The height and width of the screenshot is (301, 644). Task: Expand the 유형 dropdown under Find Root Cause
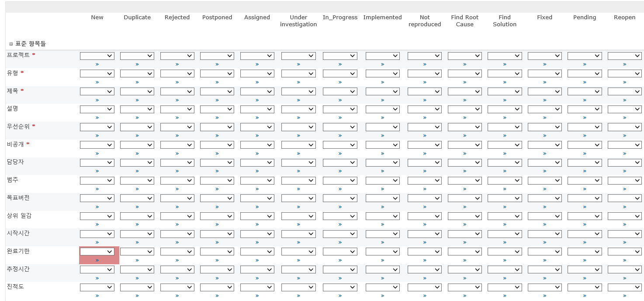[x=464, y=74]
